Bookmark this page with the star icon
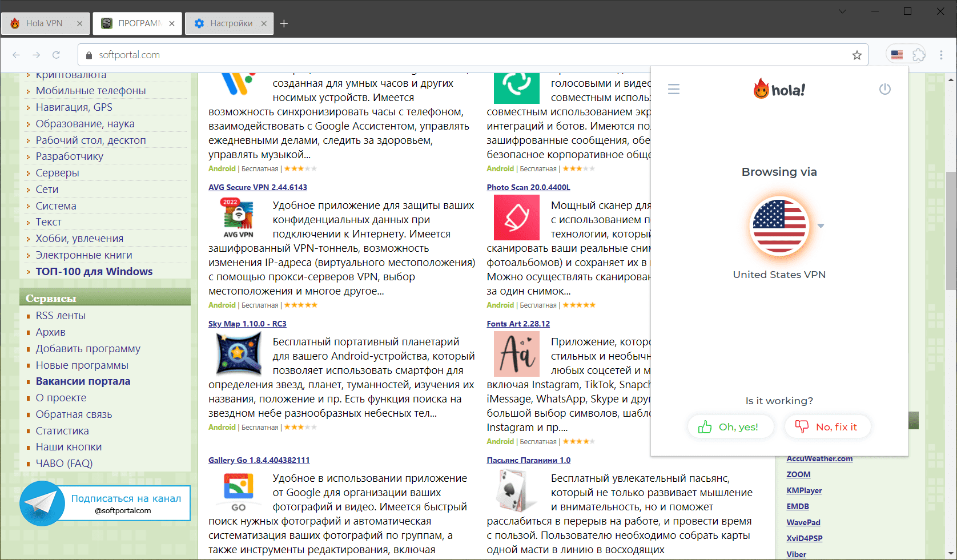 [857, 55]
